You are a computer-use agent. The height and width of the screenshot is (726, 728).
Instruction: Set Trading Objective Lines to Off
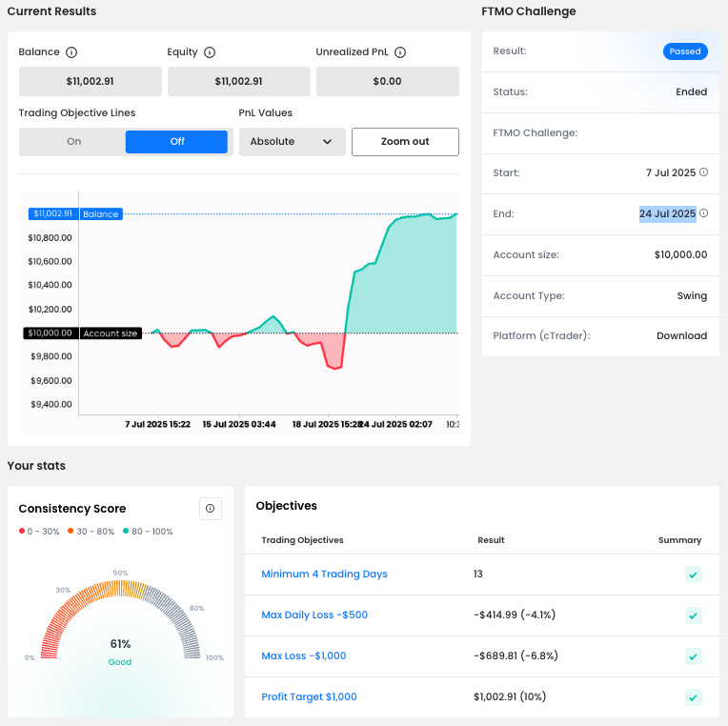tap(177, 142)
